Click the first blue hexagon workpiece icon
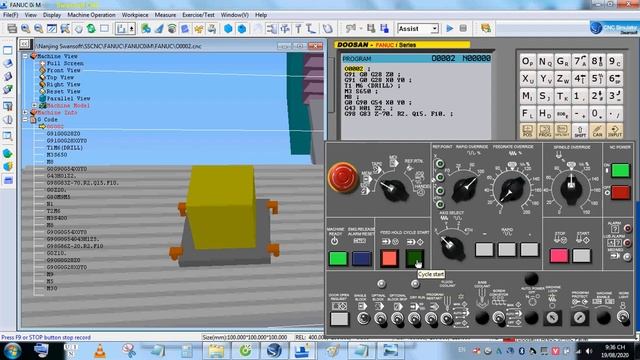This screenshot has width=640, height=360. pos(229,29)
